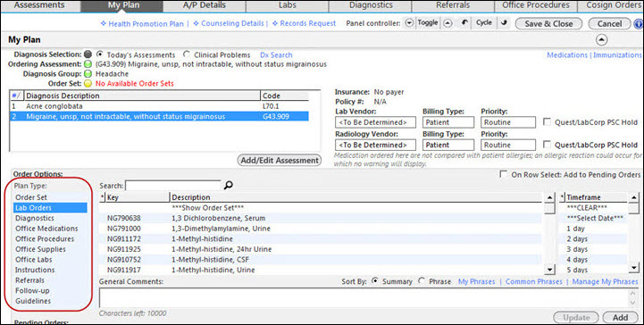Open the Common Phrases link
The image size is (644, 325).
[533, 281]
